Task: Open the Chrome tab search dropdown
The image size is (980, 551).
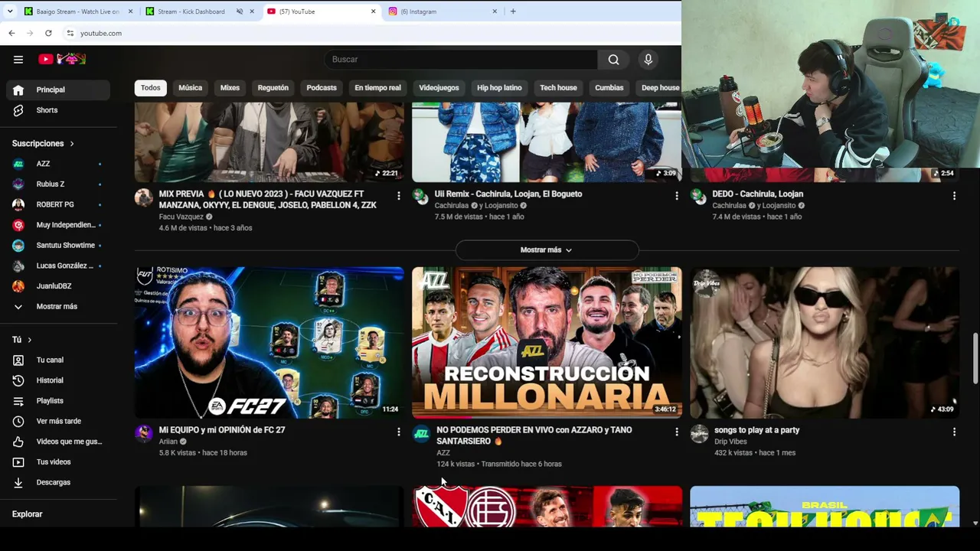Action: (10, 11)
